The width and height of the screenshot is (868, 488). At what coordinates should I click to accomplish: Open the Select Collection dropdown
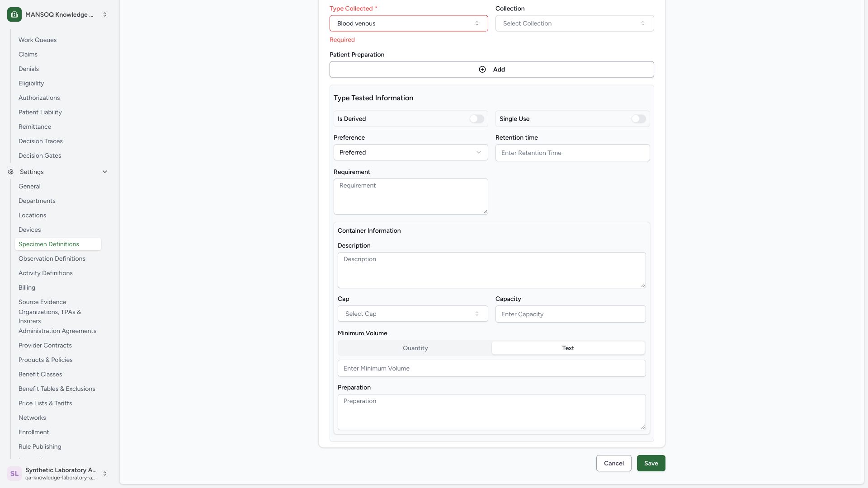click(575, 23)
